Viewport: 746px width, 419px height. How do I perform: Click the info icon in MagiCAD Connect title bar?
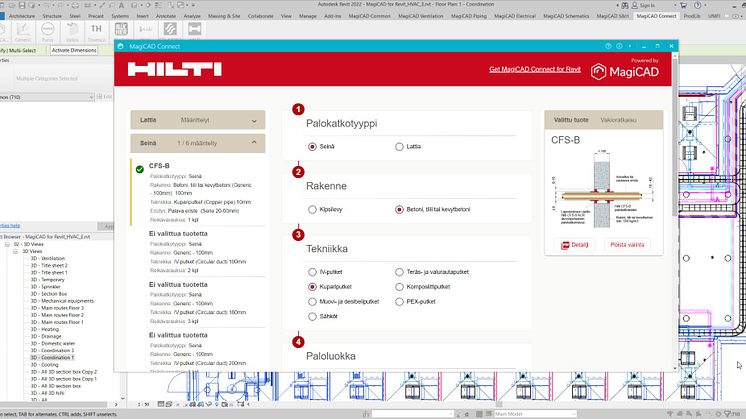tap(619, 46)
